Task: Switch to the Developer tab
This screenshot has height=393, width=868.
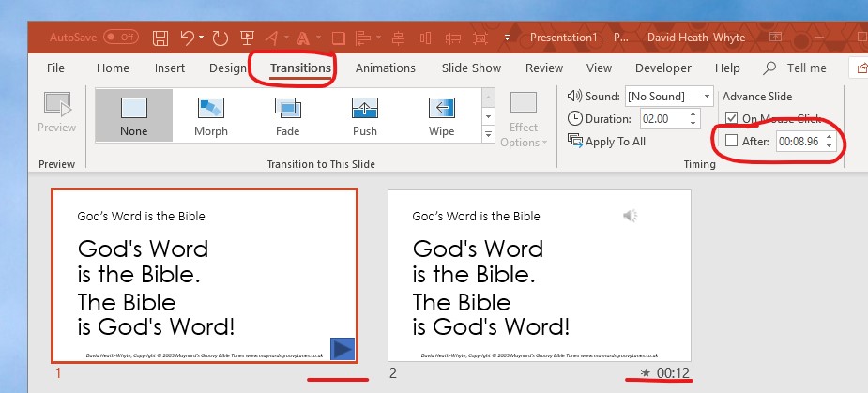Action: 663,68
